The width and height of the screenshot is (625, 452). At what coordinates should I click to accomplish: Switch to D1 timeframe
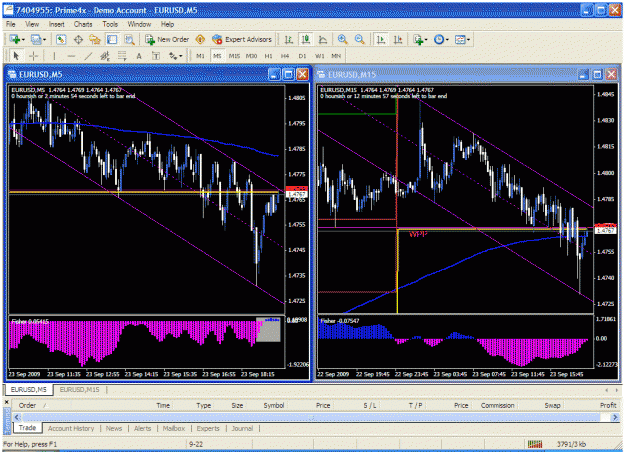(x=302, y=56)
